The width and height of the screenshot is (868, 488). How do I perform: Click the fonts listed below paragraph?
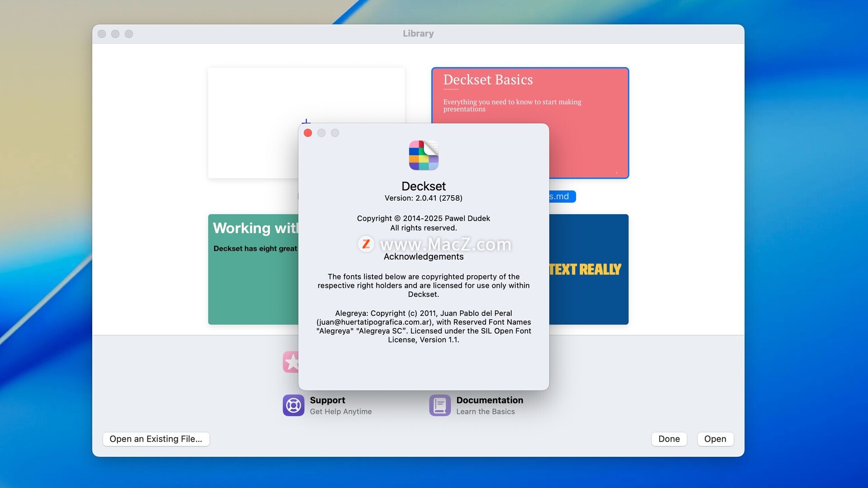pyautogui.click(x=424, y=285)
